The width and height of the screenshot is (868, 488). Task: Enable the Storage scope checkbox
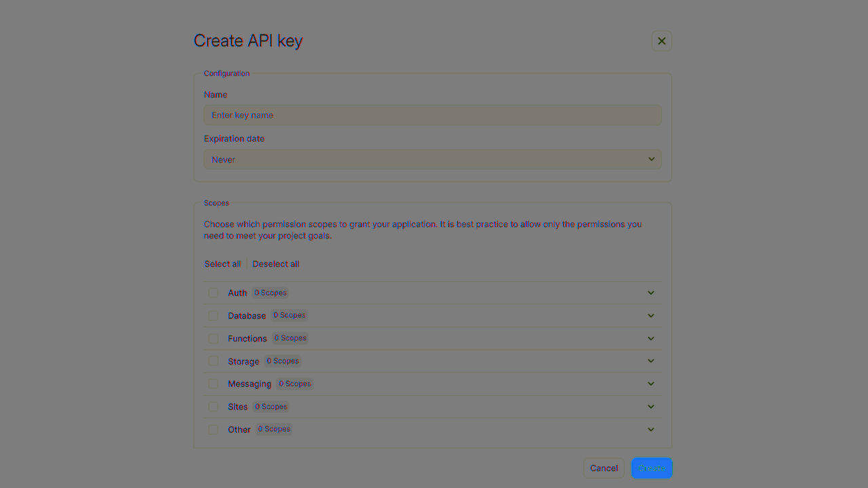214,361
